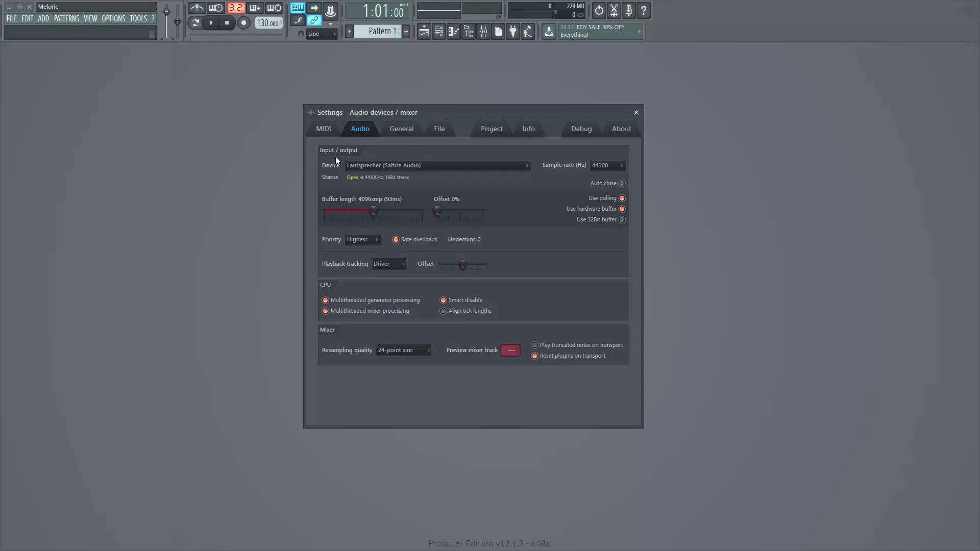Viewport: 980px width, 551px height.
Task: Open the audio Device dropdown
Action: [x=438, y=165]
